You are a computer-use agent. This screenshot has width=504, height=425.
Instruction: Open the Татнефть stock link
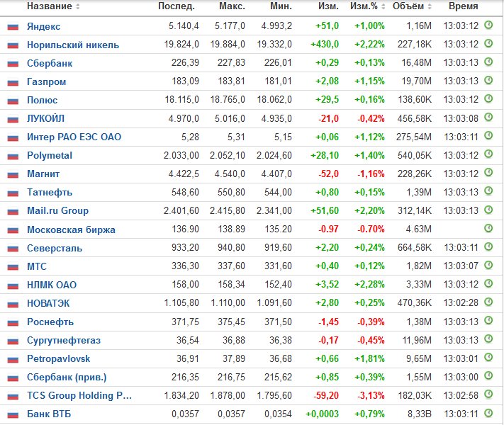tap(50, 192)
